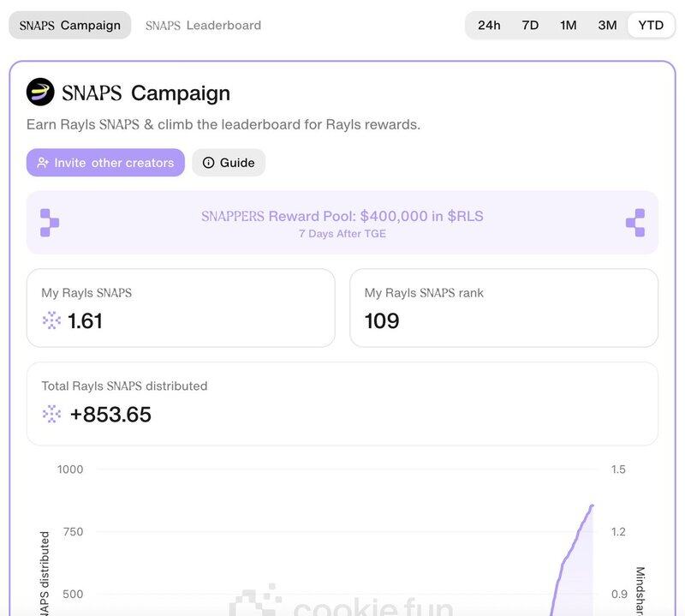This screenshot has height=616, width=685.
Task: Click the Invite other creators button
Action: coord(105,163)
